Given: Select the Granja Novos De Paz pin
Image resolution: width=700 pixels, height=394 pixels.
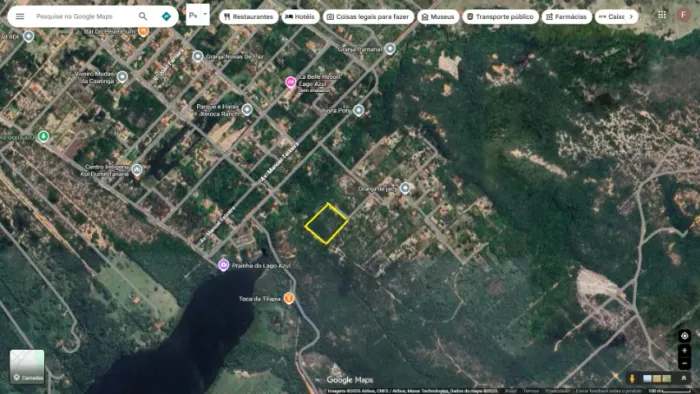Looking at the screenshot, I should [198, 56].
